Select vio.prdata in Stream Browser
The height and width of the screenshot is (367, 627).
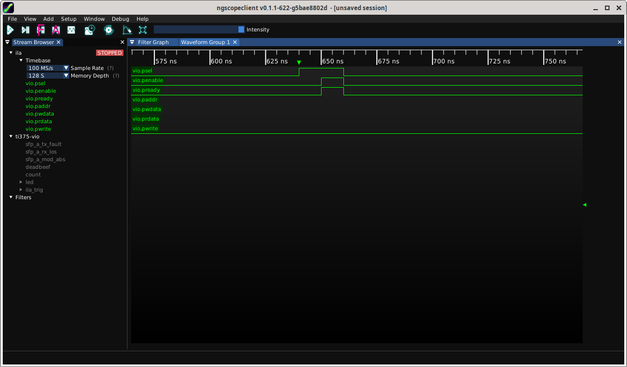39,121
